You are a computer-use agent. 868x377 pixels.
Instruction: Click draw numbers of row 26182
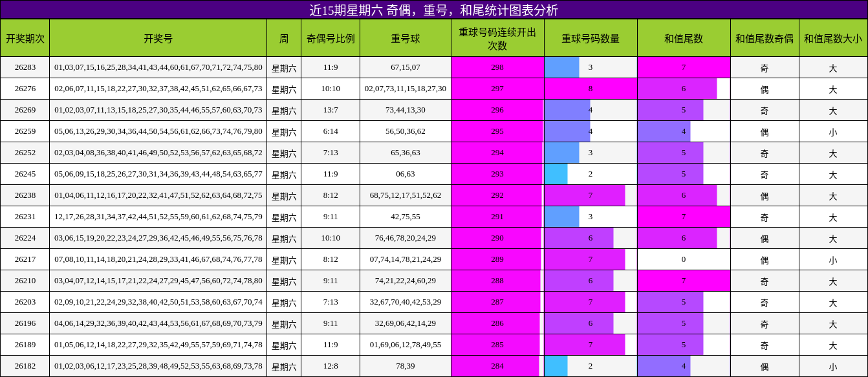(158, 366)
